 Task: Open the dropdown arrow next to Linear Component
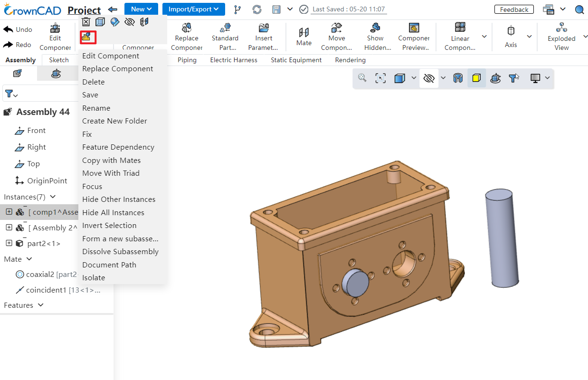pyautogui.click(x=484, y=37)
